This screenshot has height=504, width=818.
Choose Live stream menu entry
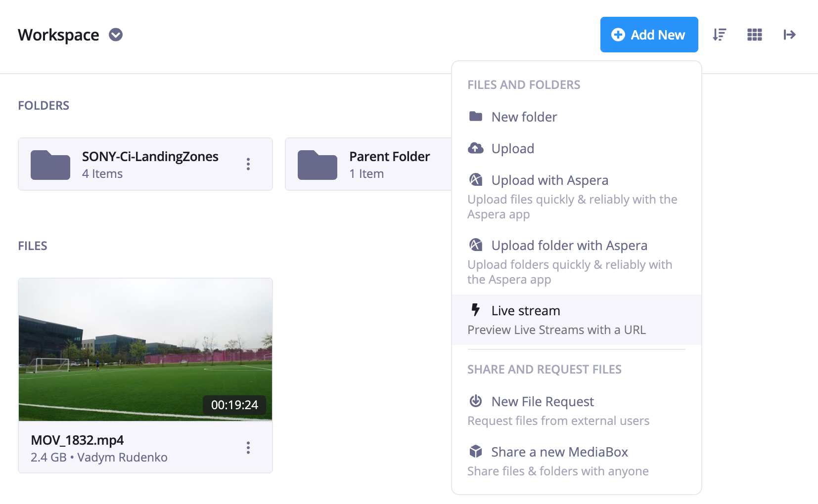click(577, 320)
